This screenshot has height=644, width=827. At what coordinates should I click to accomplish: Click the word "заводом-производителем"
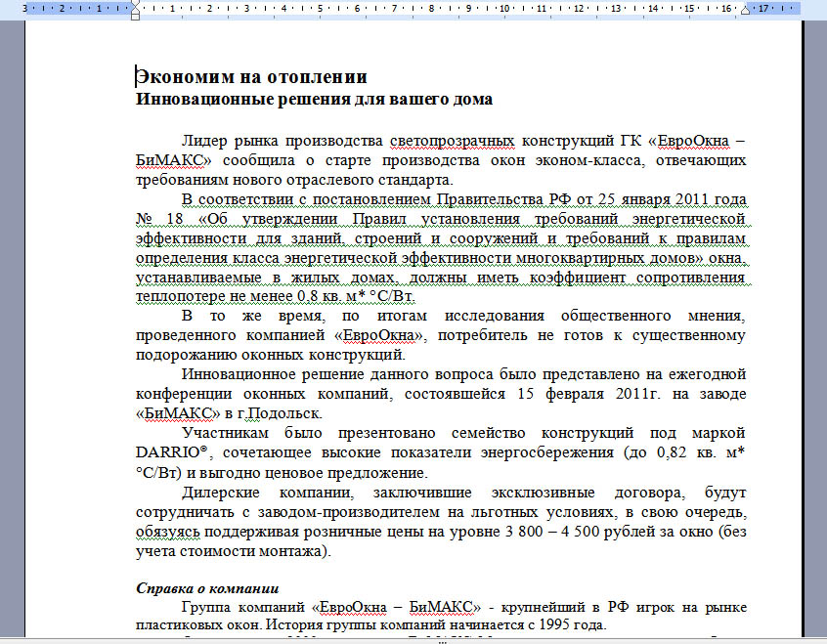click(348, 512)
